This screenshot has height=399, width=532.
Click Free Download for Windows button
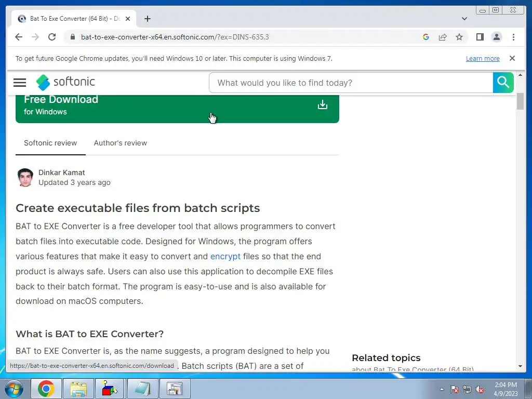click(x=177, y=109)
